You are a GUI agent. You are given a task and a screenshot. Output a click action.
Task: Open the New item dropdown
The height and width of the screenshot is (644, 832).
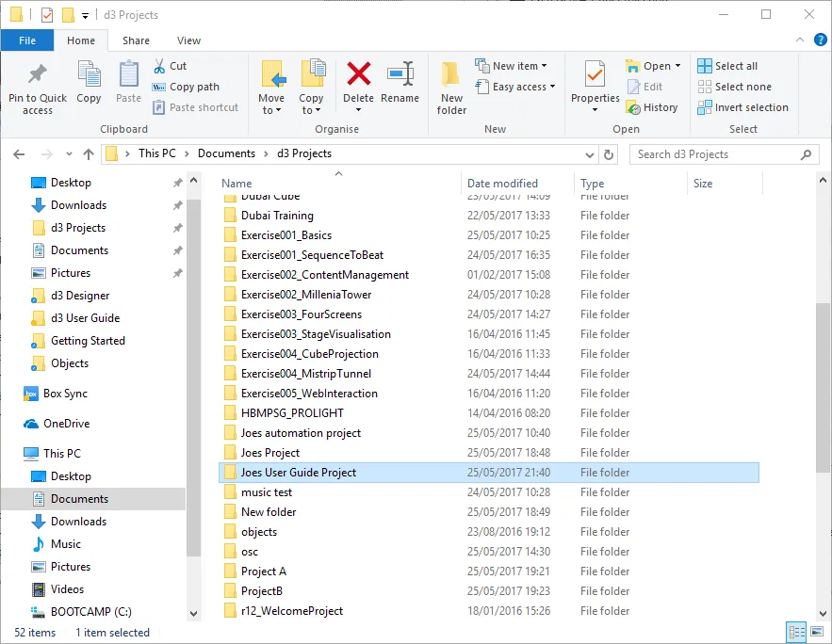511,66
